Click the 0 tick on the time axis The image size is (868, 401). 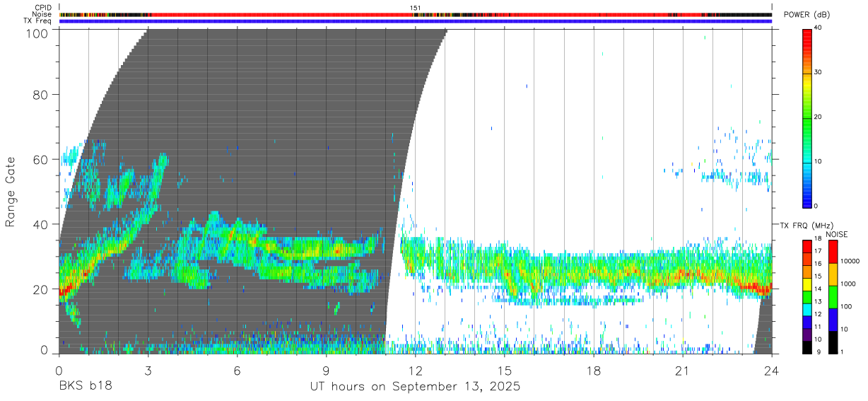[59, 371]
